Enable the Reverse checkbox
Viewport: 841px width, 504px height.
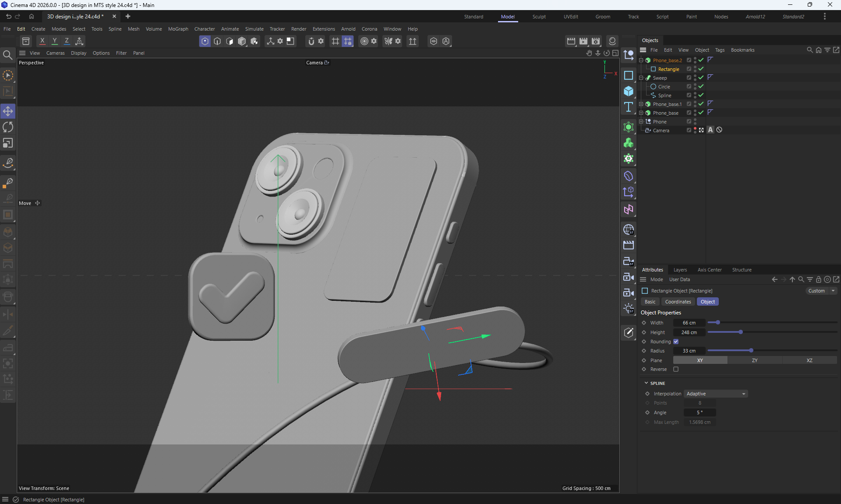coord(676,369)
